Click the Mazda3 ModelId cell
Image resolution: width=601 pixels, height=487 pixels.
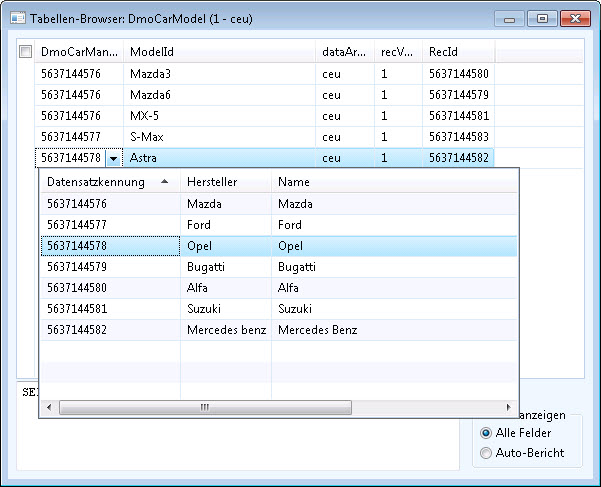tap(220, 74)
